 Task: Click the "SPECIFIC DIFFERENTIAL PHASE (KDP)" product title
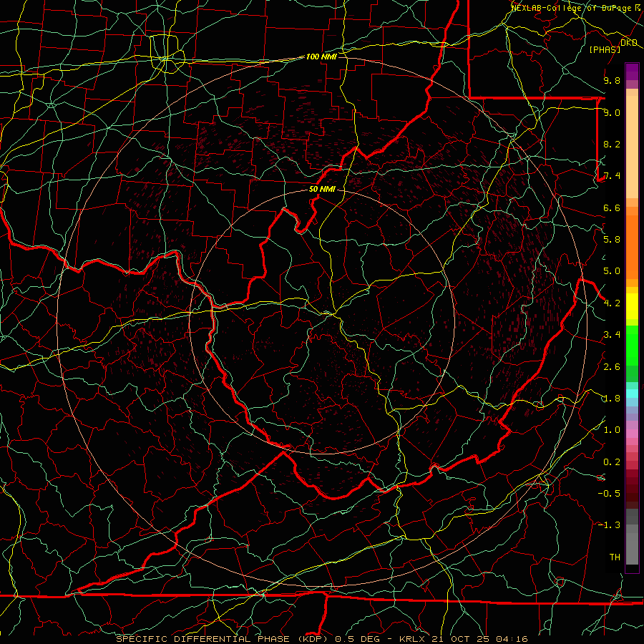pyautogui.click(x=223, y=639)
